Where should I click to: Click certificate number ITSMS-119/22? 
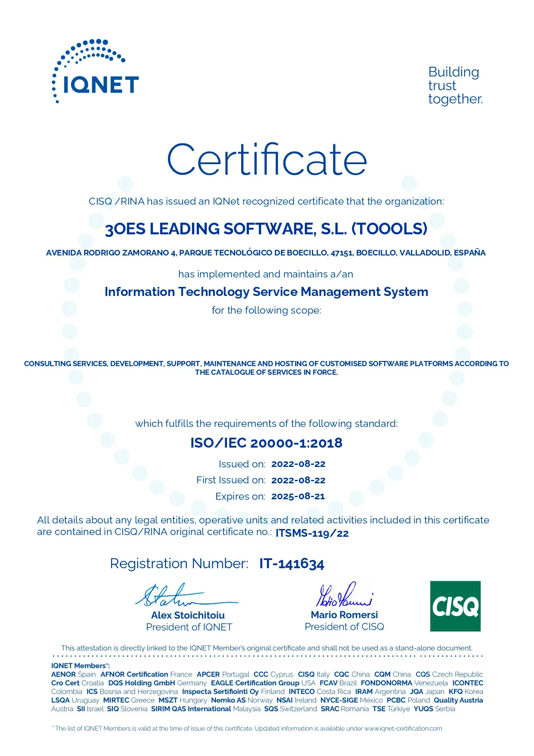pos(312,533)
